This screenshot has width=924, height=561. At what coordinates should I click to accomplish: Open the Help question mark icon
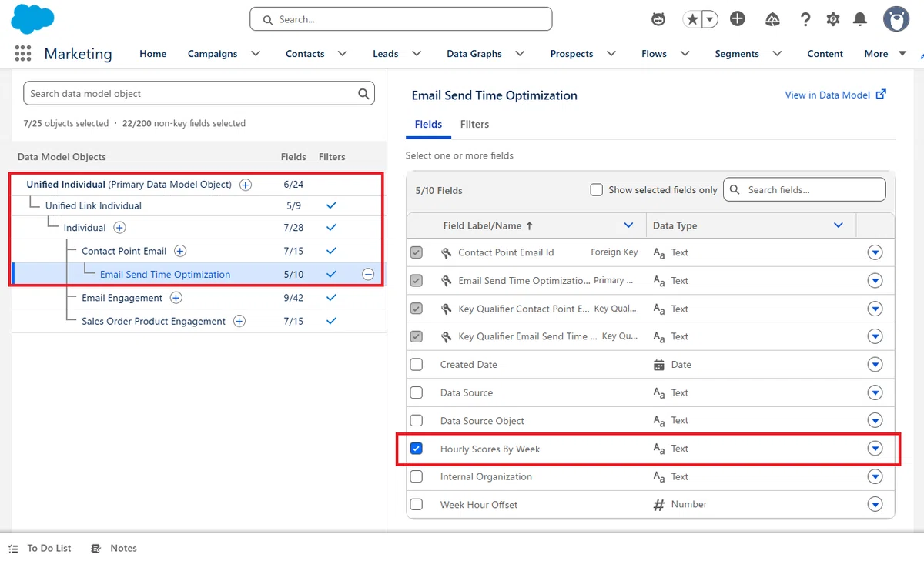click(x=805, y=19)
